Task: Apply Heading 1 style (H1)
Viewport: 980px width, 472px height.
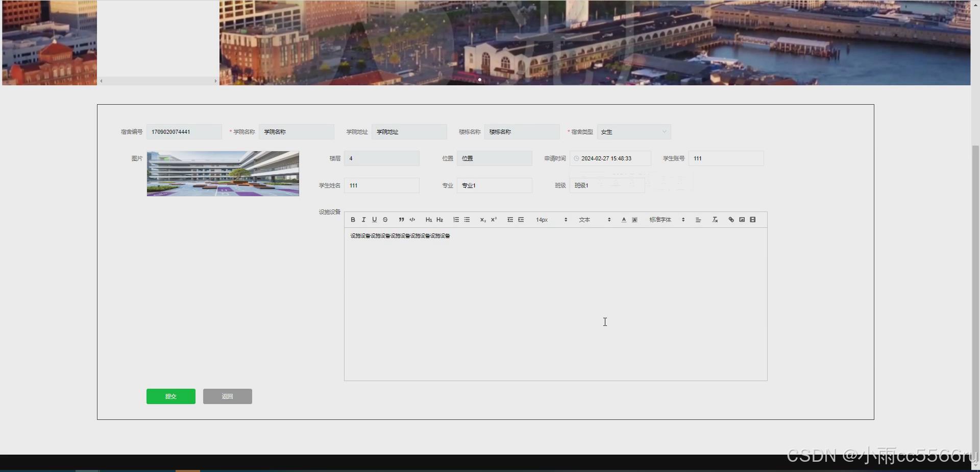Action: pos(429,220)
